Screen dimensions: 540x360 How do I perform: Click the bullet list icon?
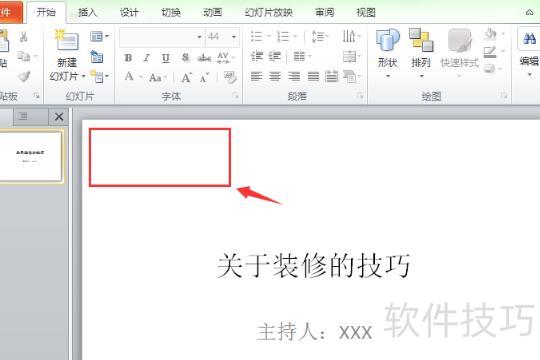click(257, 36)
